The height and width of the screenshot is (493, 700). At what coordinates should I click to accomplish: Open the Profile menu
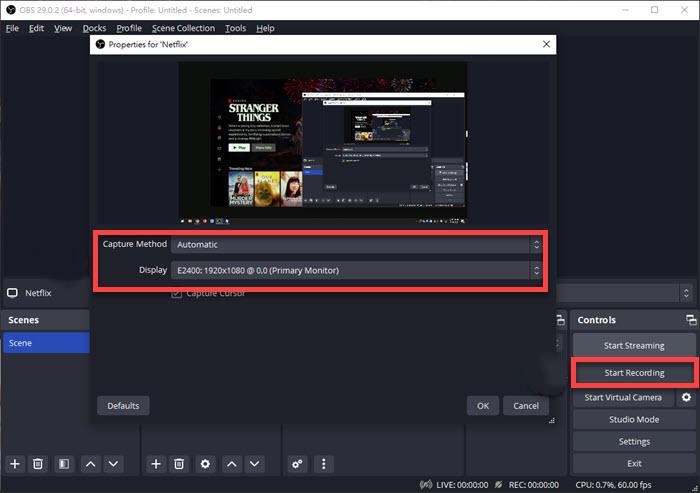(x=129, y=28)
